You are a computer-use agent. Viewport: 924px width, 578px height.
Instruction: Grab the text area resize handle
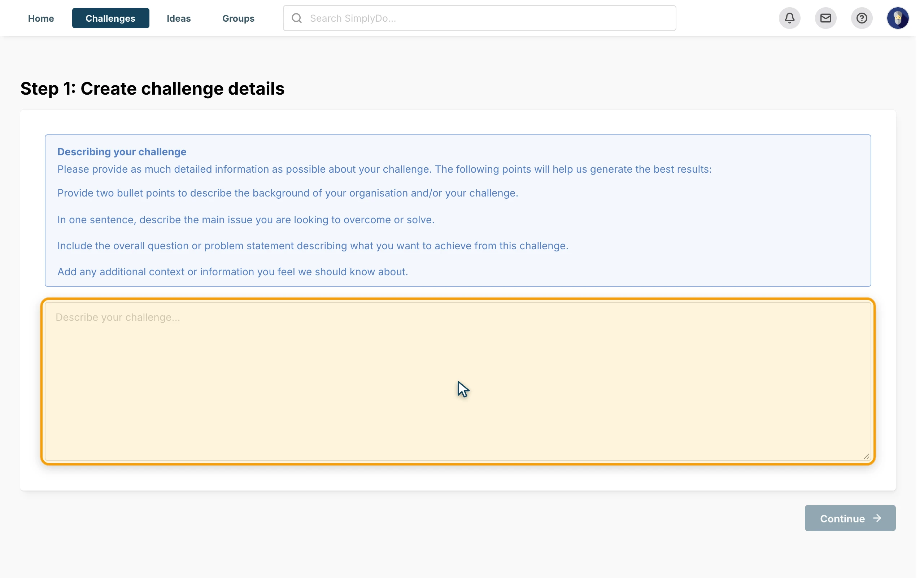coord(866,456)
